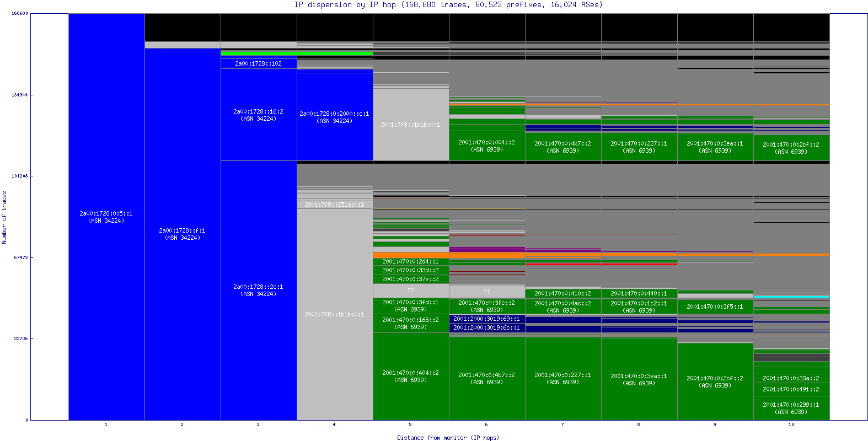
Task: Select the 2a00:1728::102 block
Action: click(x=259, y=63)
